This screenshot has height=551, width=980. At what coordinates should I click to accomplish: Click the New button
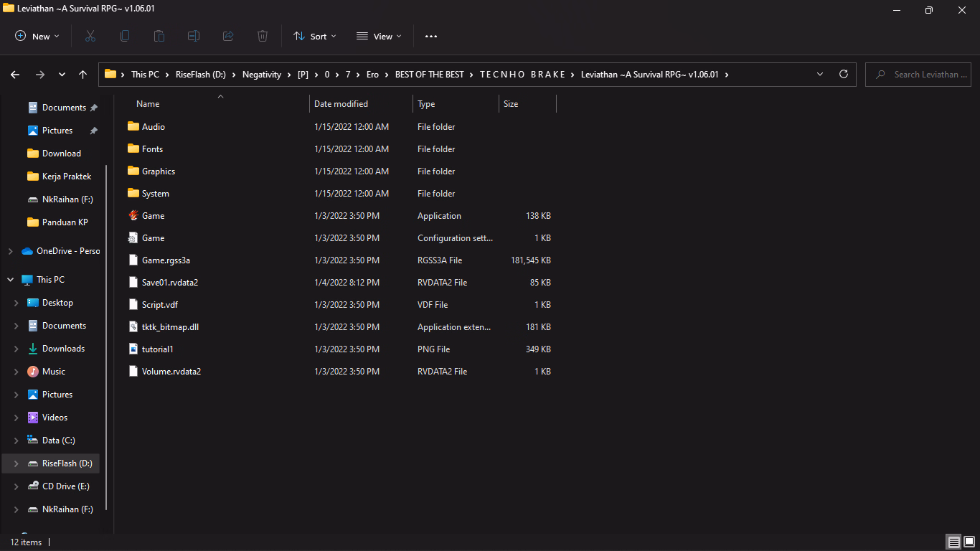[37, 36]
